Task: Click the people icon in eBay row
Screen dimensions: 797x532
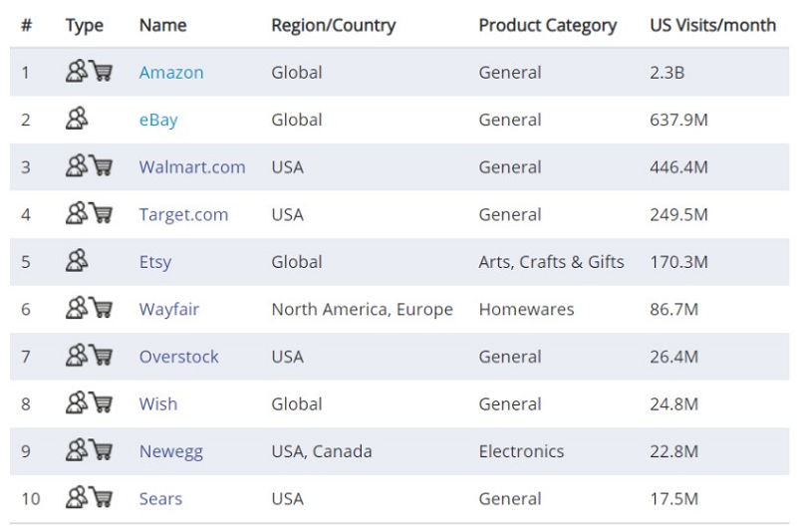Action: point(78,120)
